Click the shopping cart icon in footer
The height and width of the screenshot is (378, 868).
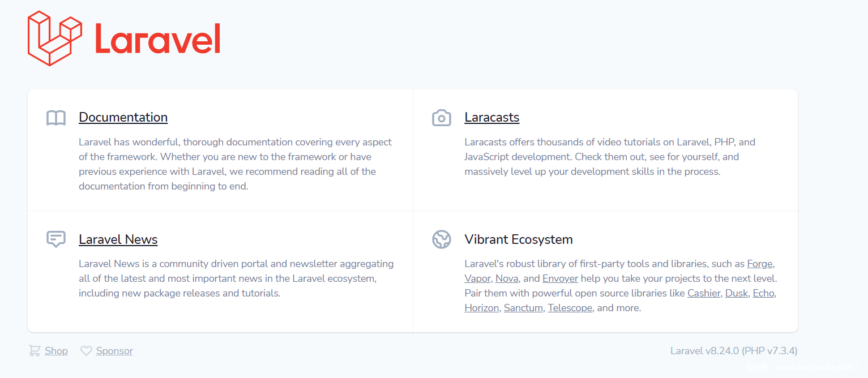pos(35,351)
